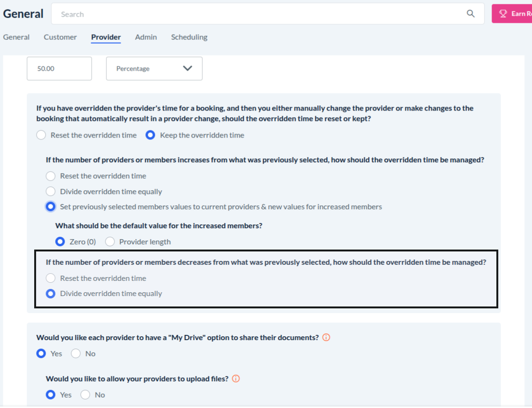Select "No" for provider file uploads
The image size is (532, 408).
[85, 395]
